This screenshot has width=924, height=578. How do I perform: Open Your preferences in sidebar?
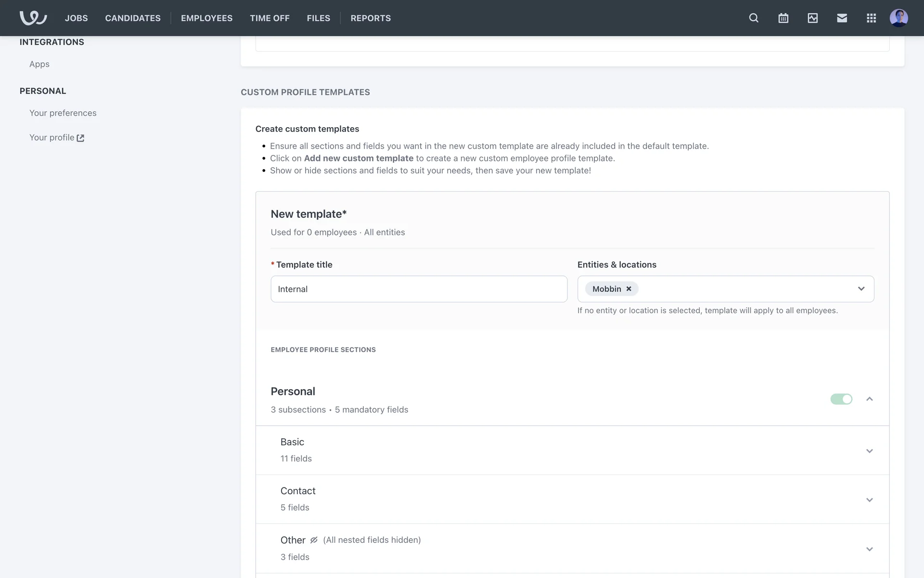(63, 113)
